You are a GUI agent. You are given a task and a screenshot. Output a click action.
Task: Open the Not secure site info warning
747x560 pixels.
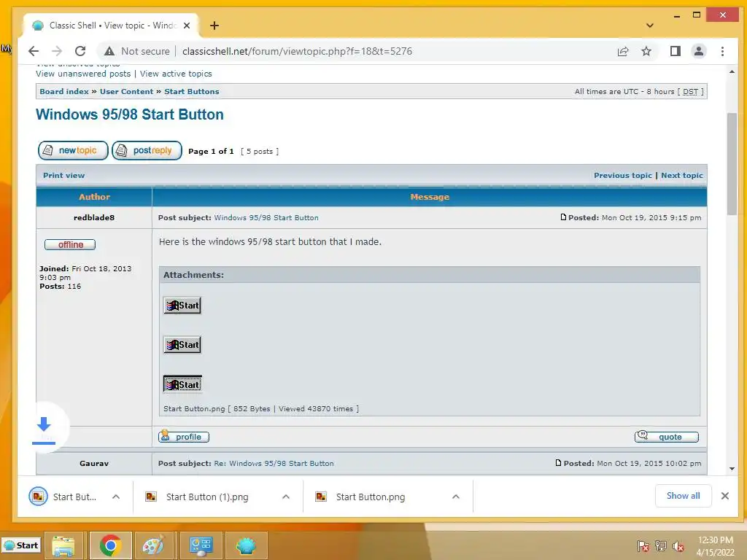(x=137, y=51)
